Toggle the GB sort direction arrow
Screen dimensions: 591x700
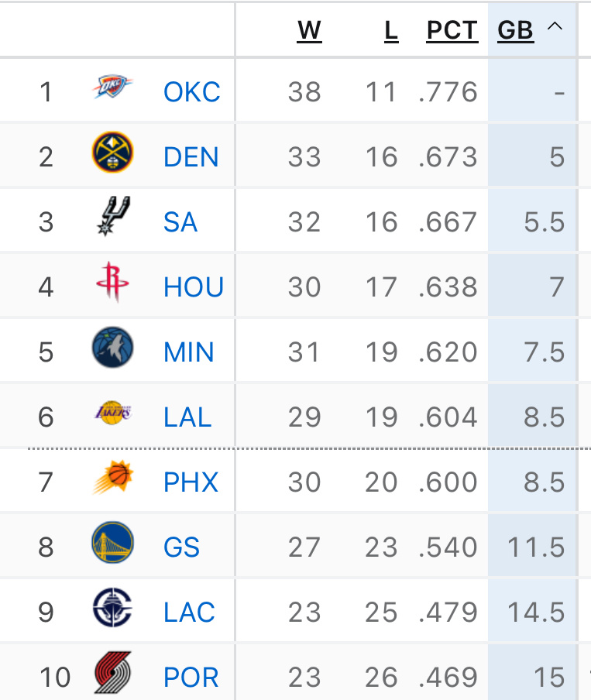tap(555, 27)
